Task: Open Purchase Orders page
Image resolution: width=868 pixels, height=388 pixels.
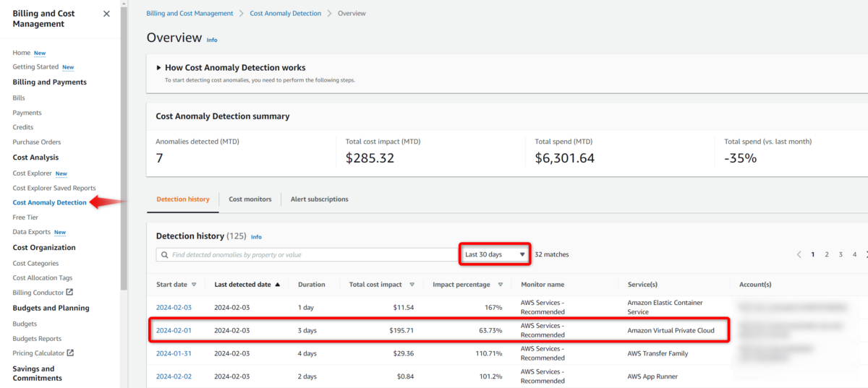Action: (37, 142)
